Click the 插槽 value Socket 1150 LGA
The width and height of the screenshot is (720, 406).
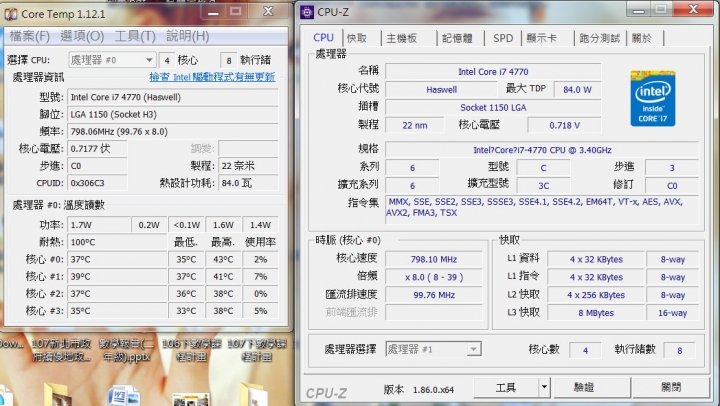pos(493,107)
